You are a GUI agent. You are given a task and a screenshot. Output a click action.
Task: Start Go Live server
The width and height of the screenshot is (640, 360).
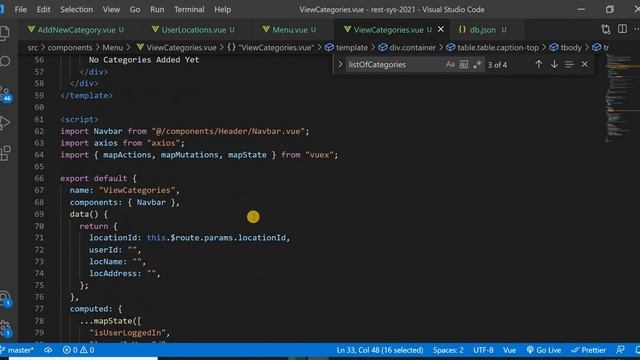click(x=544, y=350)
